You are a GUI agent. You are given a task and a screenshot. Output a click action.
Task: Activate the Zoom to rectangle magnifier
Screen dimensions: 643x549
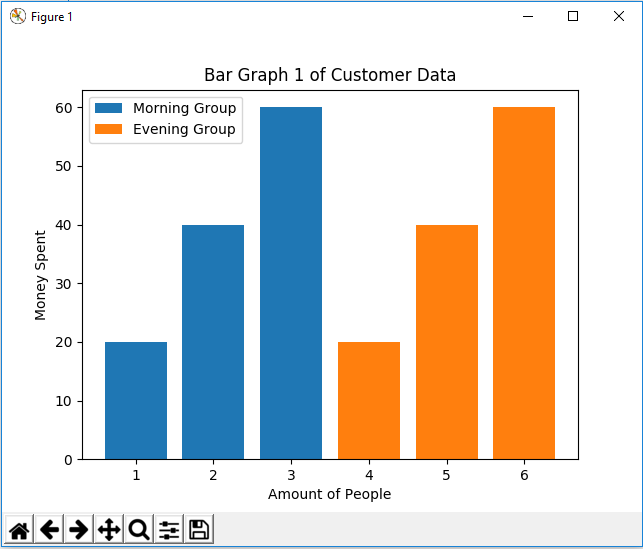[139, 529]
